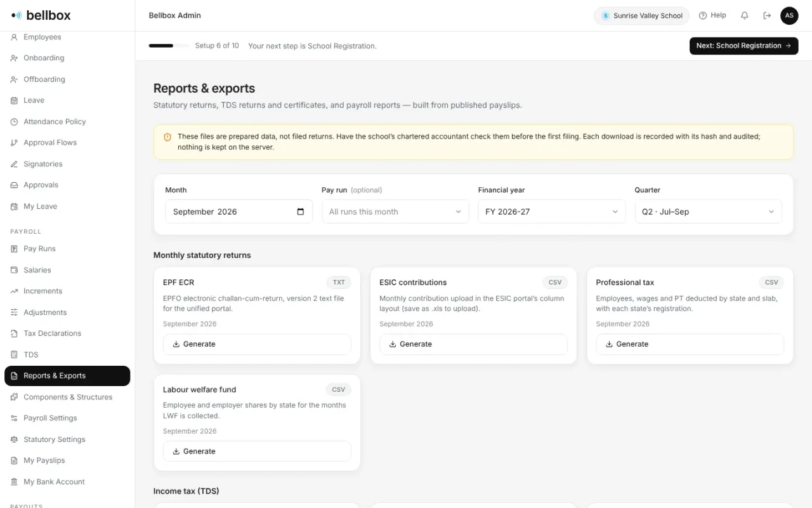This screenshot has height=508, width=812.
Task: Open the calendar picker in Month field
Action: (301, 211)
